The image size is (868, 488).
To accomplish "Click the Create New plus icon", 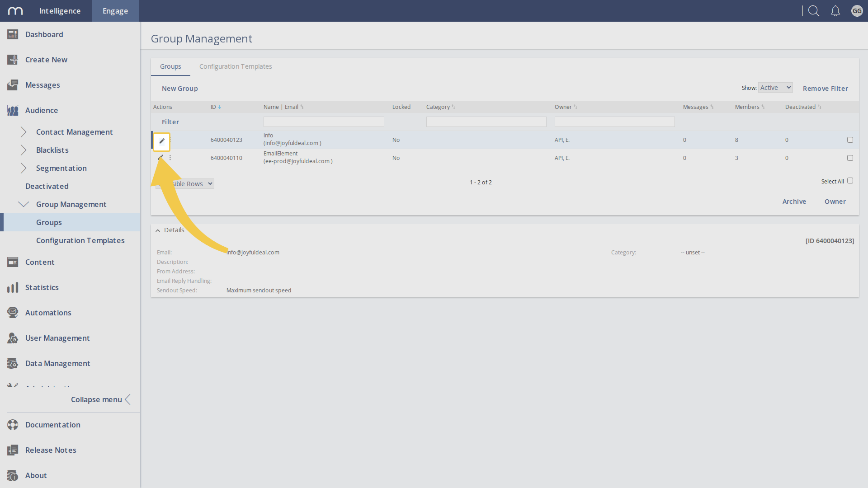I will pyautogui.click(x=13, y=60).
